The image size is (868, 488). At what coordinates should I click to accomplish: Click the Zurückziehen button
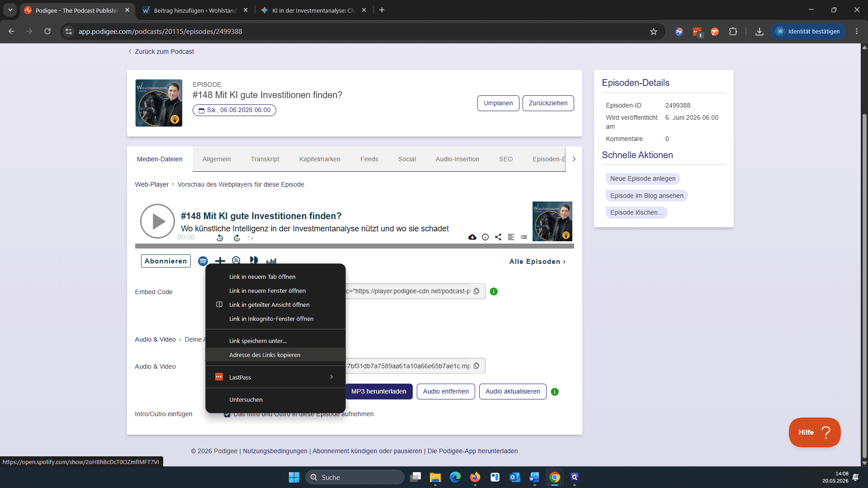coord(548,103)
